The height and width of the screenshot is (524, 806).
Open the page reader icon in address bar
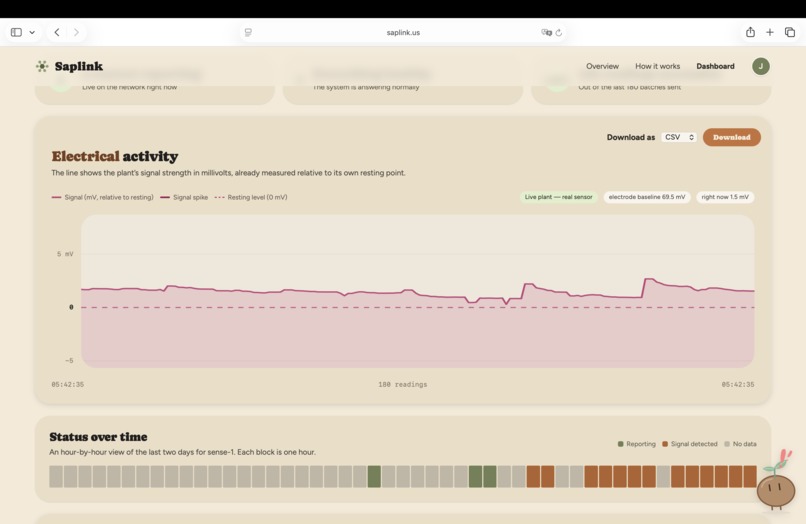[248, 32]
